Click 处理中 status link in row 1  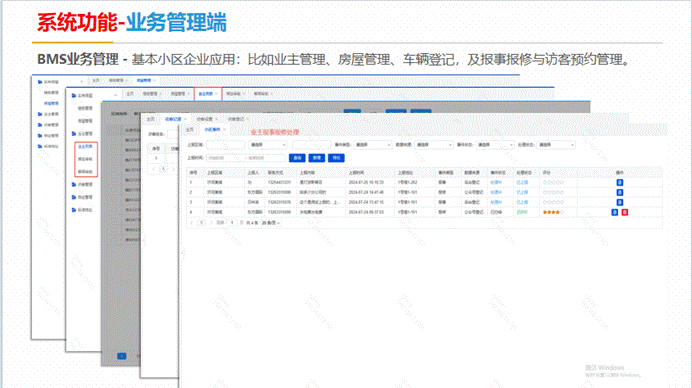(x=496, y=182)
